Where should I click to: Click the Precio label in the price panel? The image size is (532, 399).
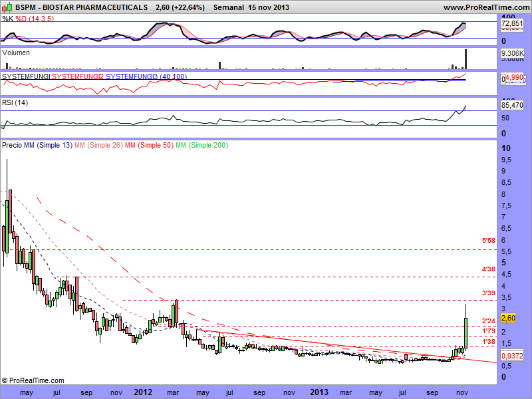point(12,145)
